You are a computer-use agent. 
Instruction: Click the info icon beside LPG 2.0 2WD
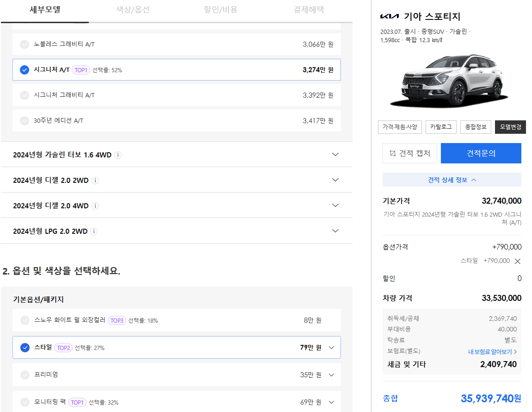[94, 231]
